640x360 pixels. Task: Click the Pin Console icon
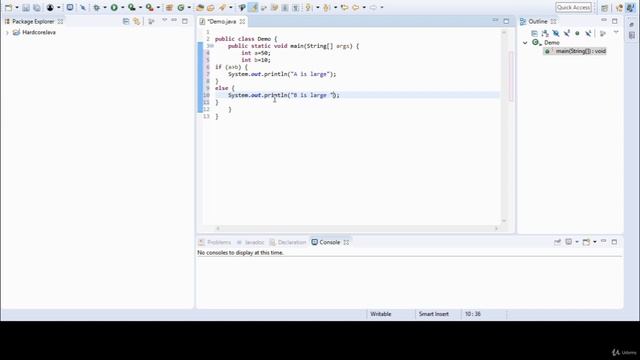coord(558,242)
